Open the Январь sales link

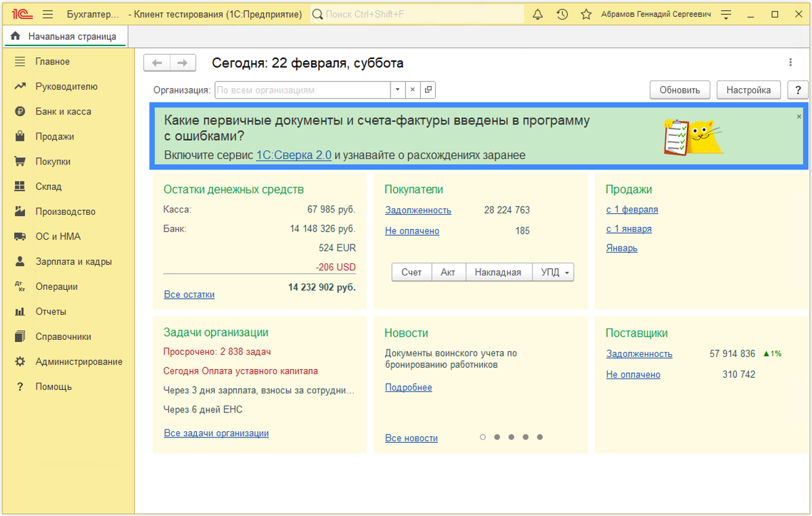coord(622,249)
